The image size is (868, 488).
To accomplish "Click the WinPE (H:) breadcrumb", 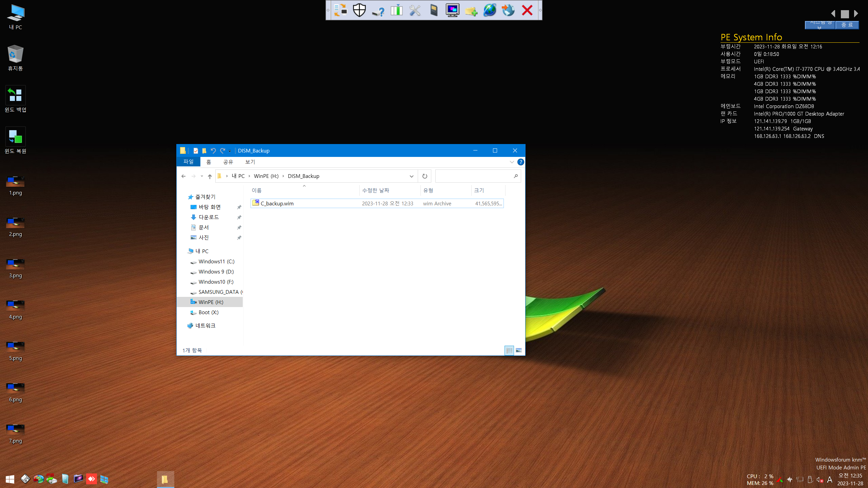I will pyautogui.click(x=266, y=176).
